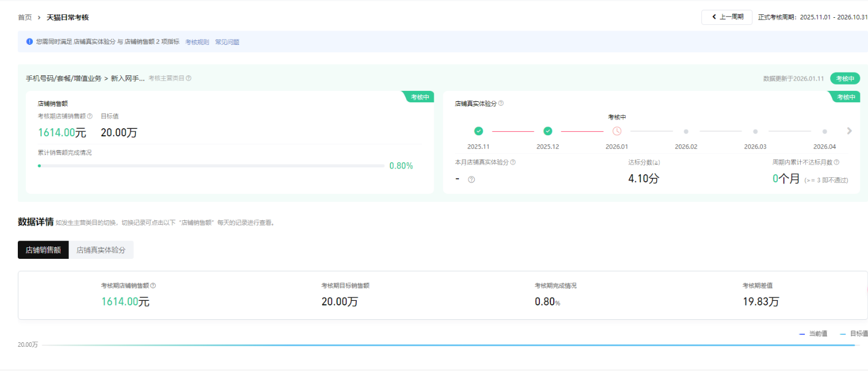
Task: Select the 店铺销售额 tab
Action: [43, 250]
